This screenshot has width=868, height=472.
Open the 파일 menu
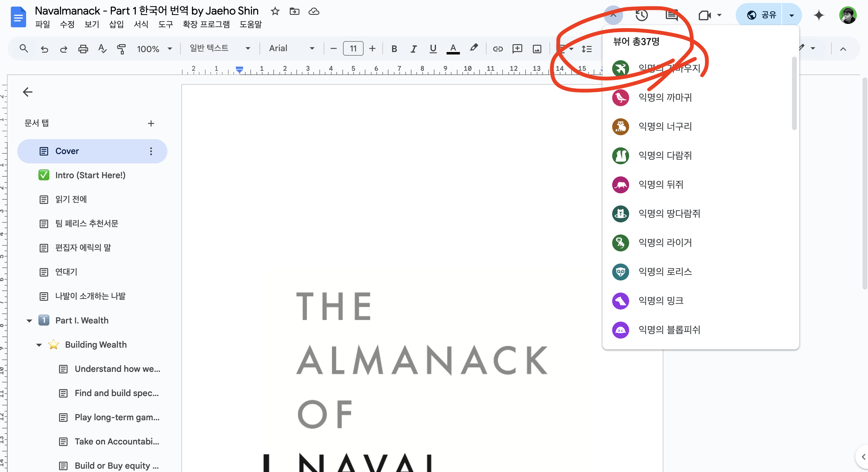point(42,25)
